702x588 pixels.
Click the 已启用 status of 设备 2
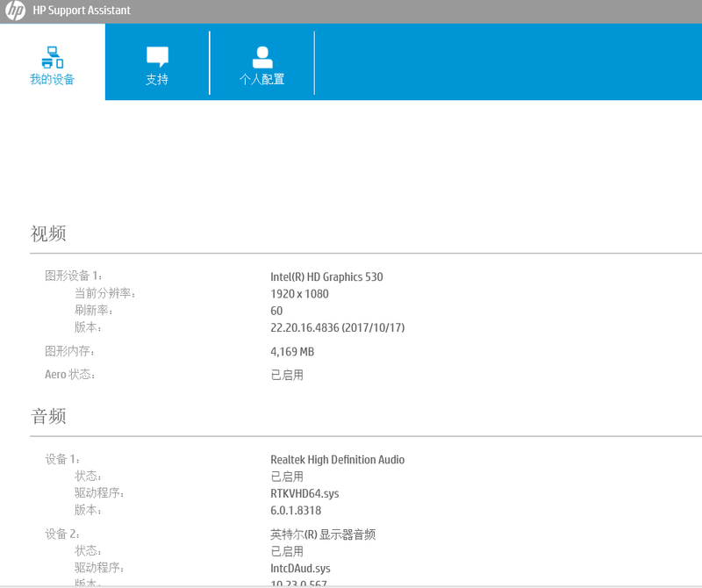tap(287, 551)
